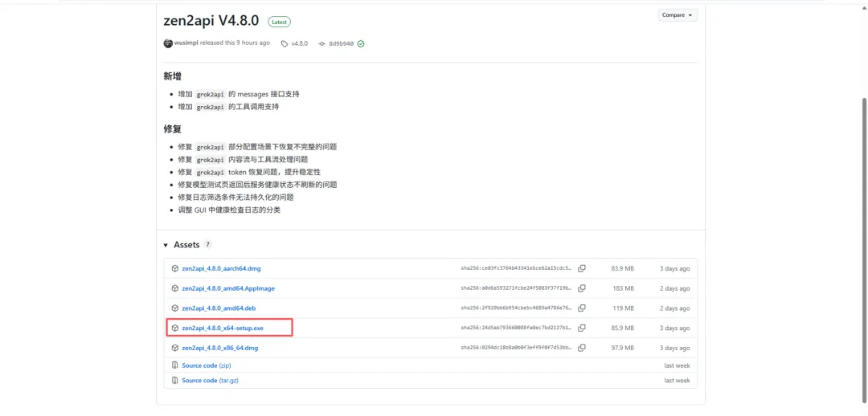This screenshot has width=868, height=416.
Task: Click file icon of Source code (zip)
Action: click(x=175, y=365)
